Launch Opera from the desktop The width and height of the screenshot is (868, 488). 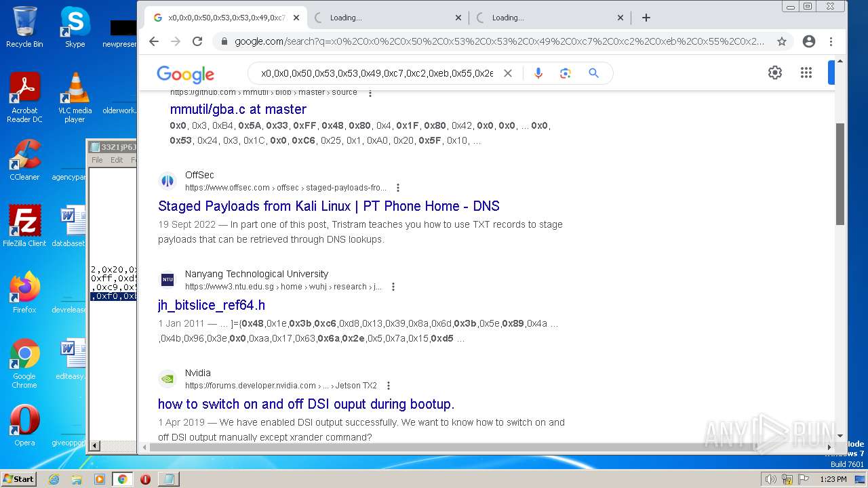point(24,426)
